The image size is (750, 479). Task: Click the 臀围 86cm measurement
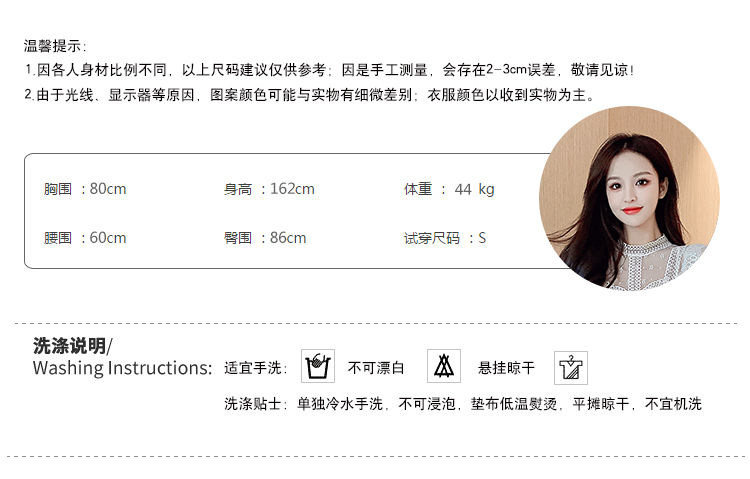(x=265, y=238)
